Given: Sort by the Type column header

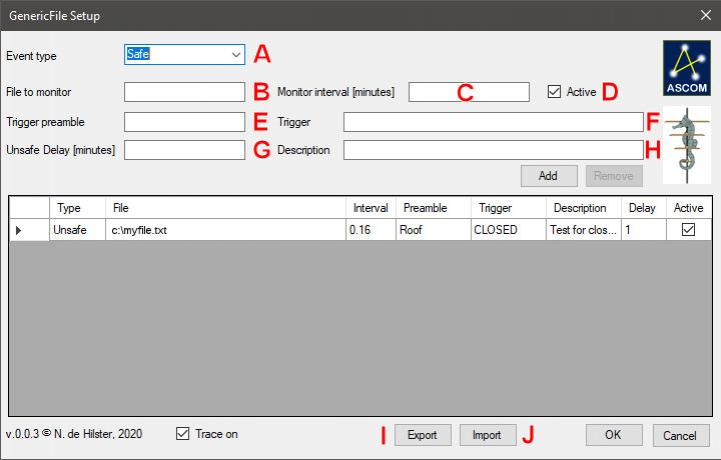Looking at the screenshot, I should pos(69,208).
